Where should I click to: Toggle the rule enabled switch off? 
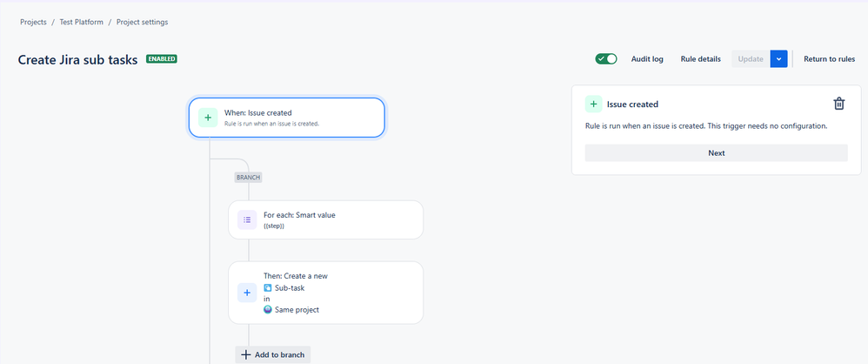tap(606, 58)
